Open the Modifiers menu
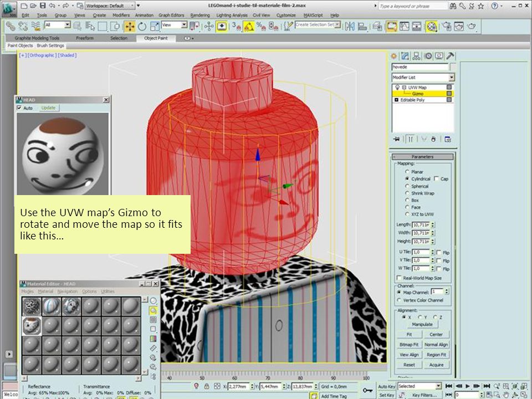Image resolution: width=532 pixels, height=399 pixels. click(121, 16)
